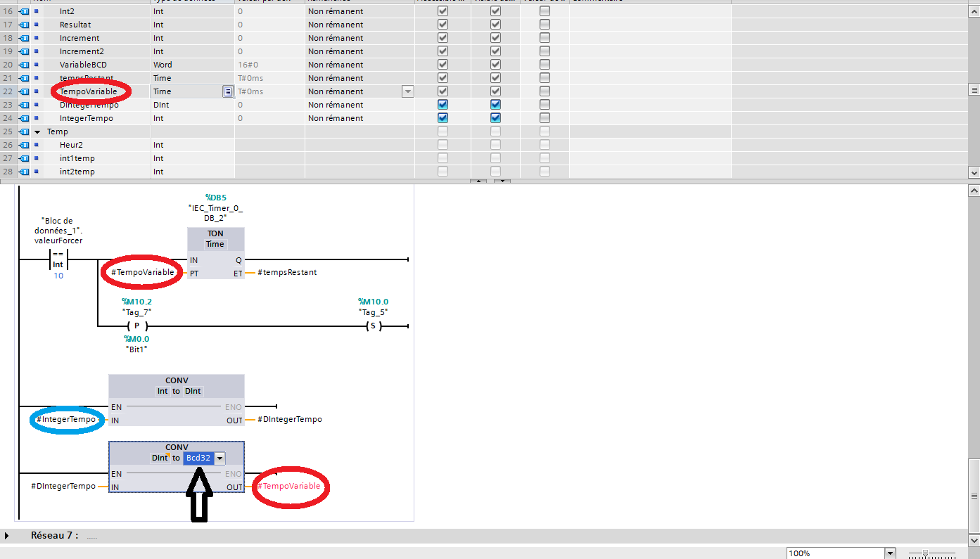The height and width of the screenshot is (559, 980).
Task: Click the tag icon in the Increment2 row
Action: point(23,51)
